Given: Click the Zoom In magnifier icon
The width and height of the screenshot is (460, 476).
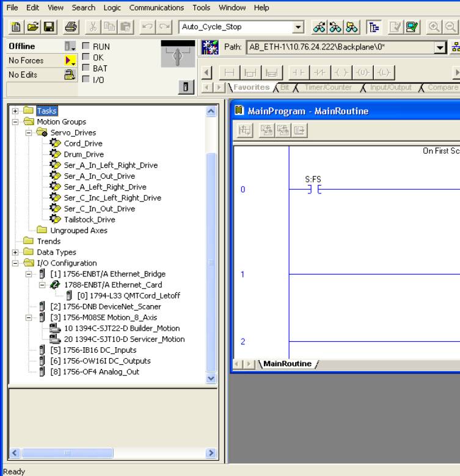Looking at the screenshot, I should coord(434,27).
